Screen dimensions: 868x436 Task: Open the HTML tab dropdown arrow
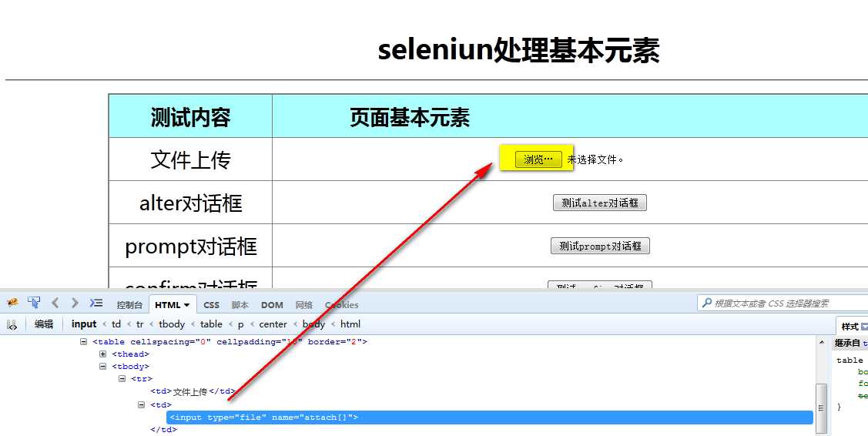click(x=187, y=305)
